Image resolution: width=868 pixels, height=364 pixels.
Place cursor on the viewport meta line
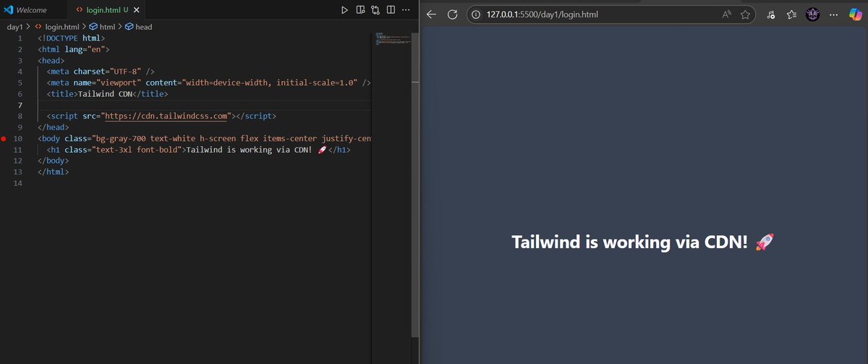tap(208, 82)
